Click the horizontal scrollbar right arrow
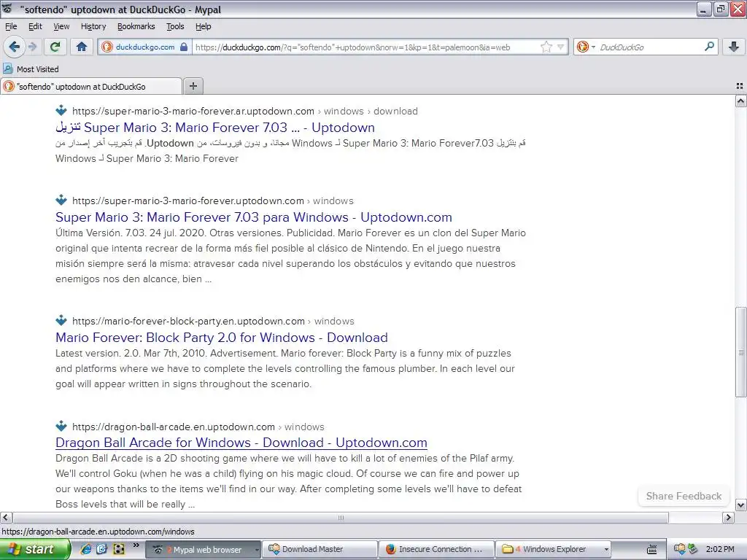Image resolution: width=747 pixels, height=560 pixels. [729, 517]
